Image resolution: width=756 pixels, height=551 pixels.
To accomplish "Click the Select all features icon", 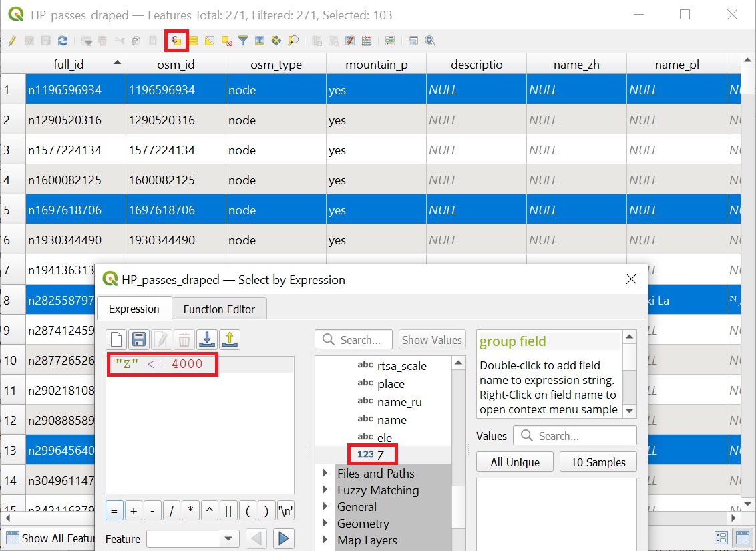I will coord(193,41).
